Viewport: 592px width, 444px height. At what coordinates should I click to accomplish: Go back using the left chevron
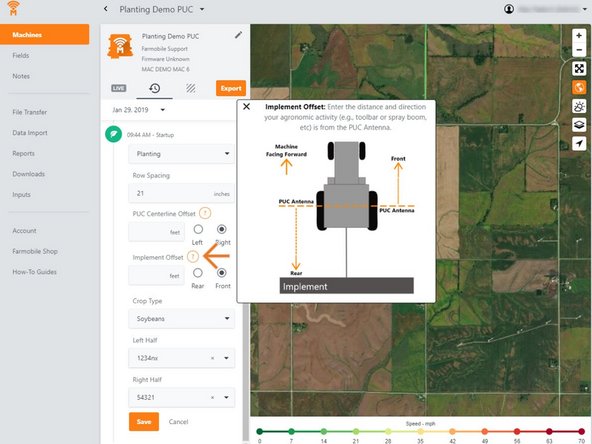coord(106,9)
